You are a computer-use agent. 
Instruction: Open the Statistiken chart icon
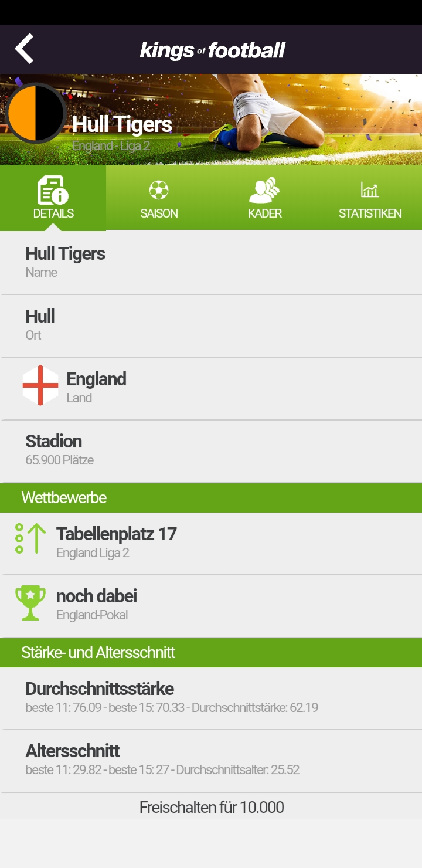pyautogui.click(x=370, y=190)
